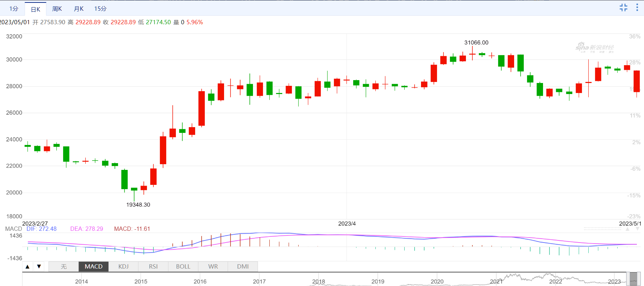
Task: Click the 2023/2/27 start date label
Action: [x=35, y=223]
